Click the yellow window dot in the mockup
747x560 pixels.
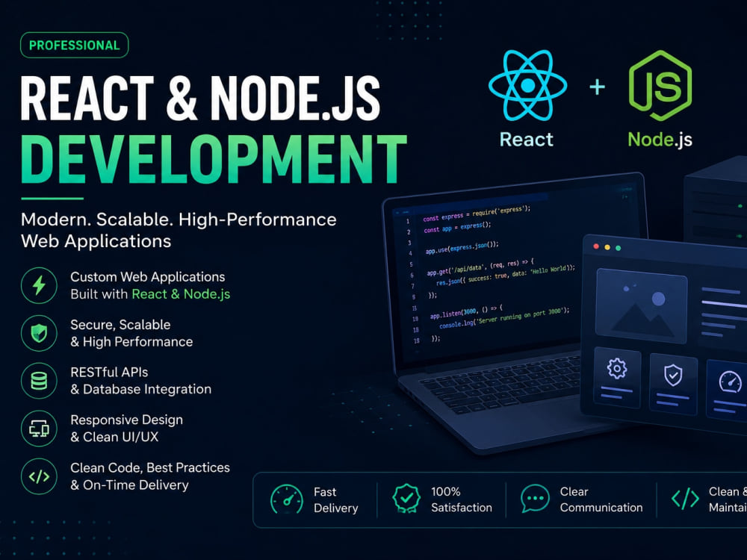(607, 247)
